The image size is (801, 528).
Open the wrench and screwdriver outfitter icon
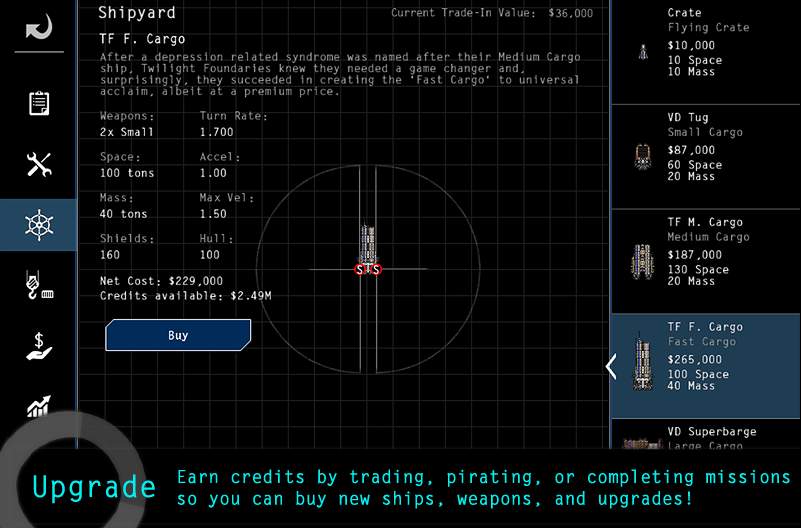click(x=39, y=164)
